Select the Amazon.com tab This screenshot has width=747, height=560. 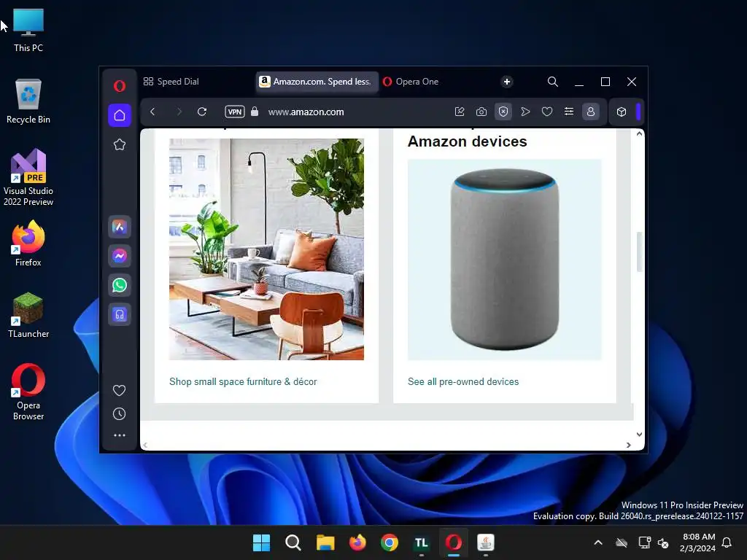pyautogui.click(x=317, y=82)
